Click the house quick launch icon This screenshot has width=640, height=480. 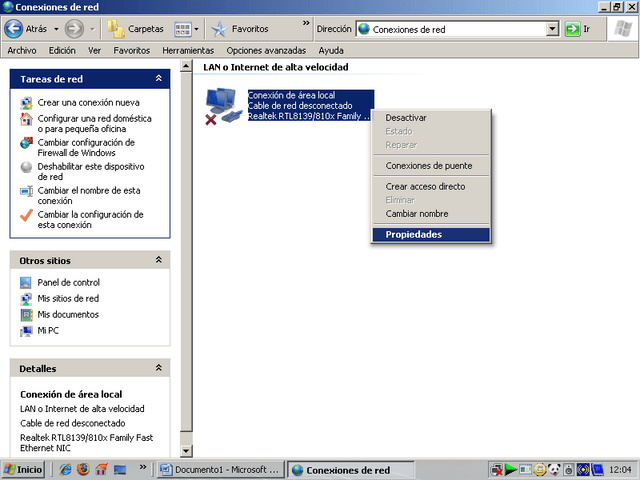[x=101, y=469]
